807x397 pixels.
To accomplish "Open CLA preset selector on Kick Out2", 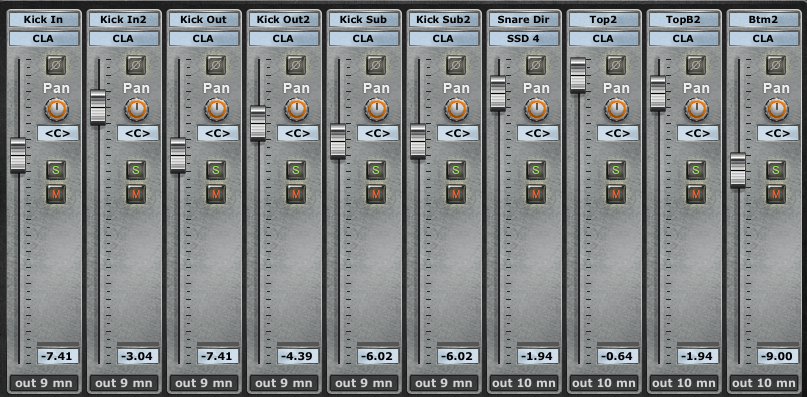I will (284, 39).
